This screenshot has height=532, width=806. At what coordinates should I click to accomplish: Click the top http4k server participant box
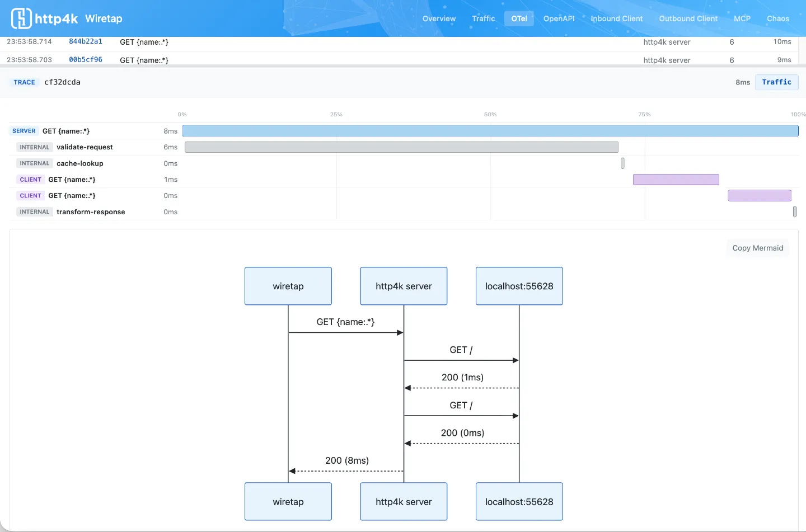(x=404, y=286)
